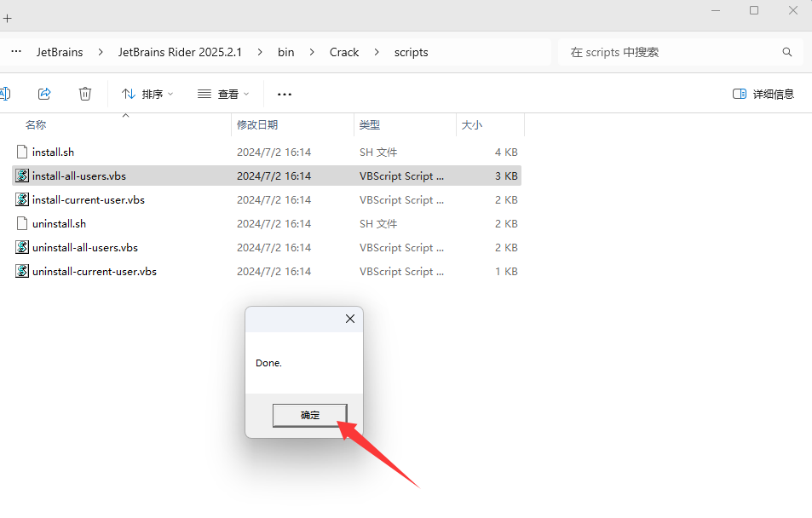Close the File Explorer window
Image resolution: width=812 pixels, height=518 pixels.
point(793,10)
